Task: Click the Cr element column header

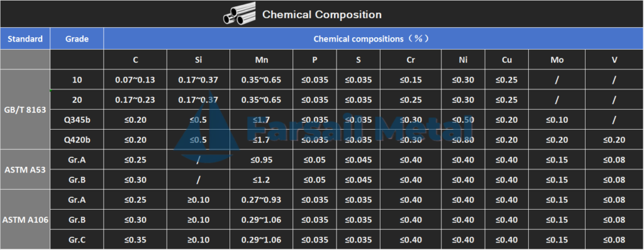Action: (x=411, y=60)
